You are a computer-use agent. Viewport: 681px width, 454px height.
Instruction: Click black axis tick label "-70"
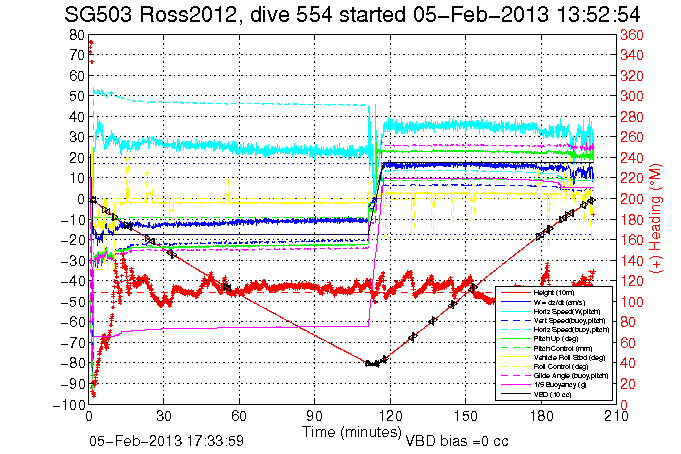[72, 343]
